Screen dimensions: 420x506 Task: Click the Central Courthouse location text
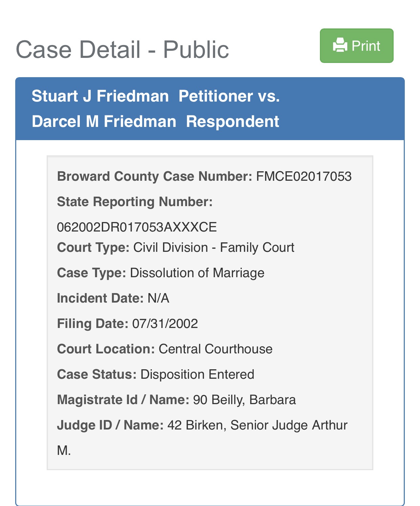point(215,349)
